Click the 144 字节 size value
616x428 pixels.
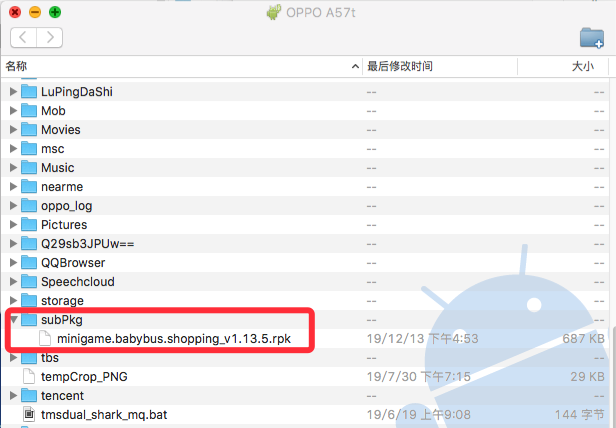tap(579, 414)
